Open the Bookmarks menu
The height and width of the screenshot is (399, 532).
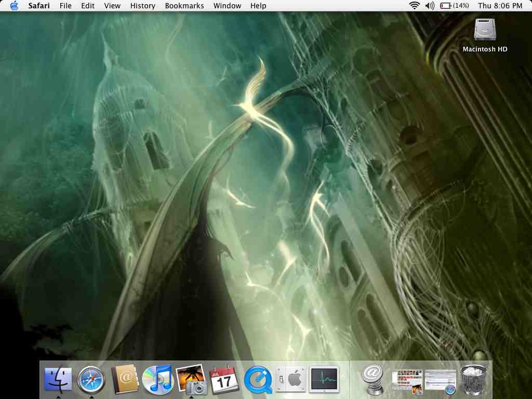(x=184, y=6)
